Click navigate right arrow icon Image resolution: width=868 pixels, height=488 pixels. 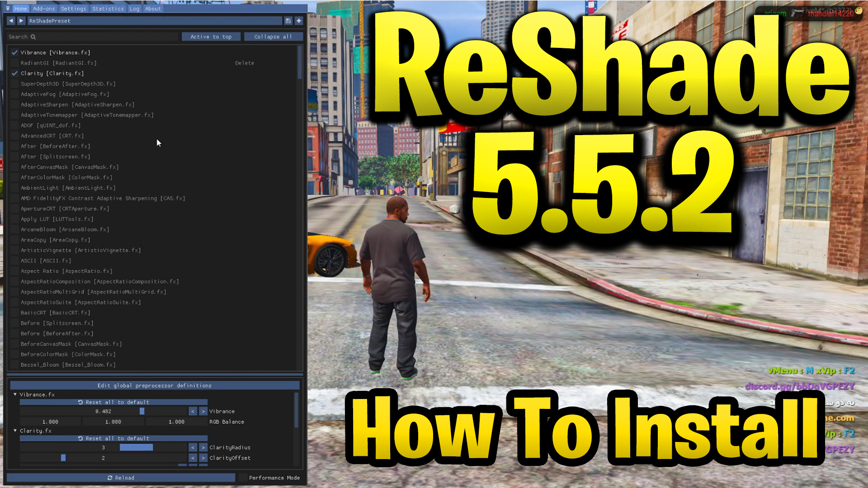pyautogui.click(x=21, y=21)
